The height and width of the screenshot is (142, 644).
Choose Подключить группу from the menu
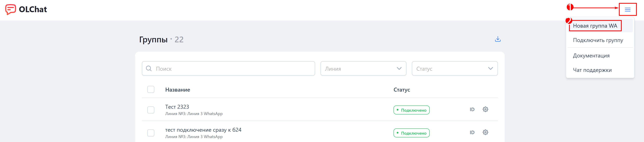point(598,40)
